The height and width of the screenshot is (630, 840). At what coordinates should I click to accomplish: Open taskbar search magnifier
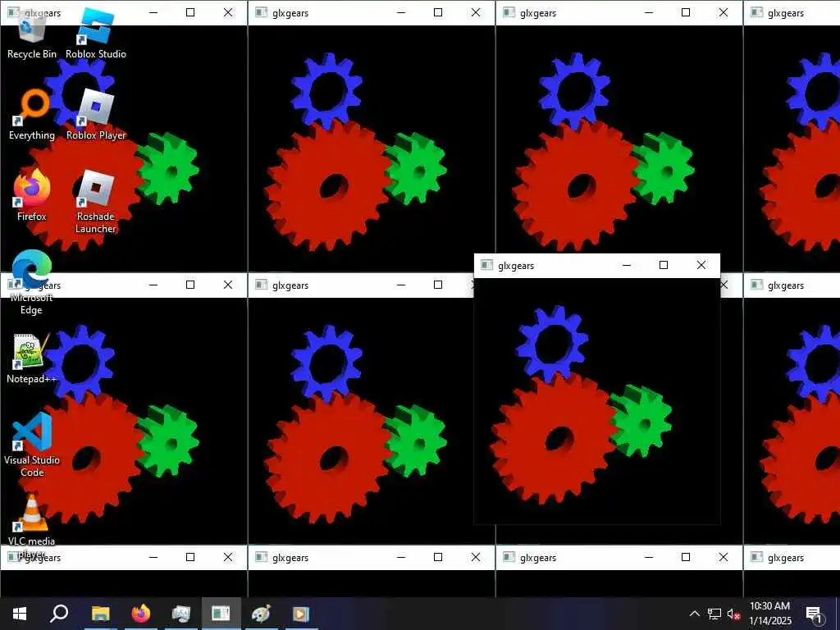click(x=59, y=614)
